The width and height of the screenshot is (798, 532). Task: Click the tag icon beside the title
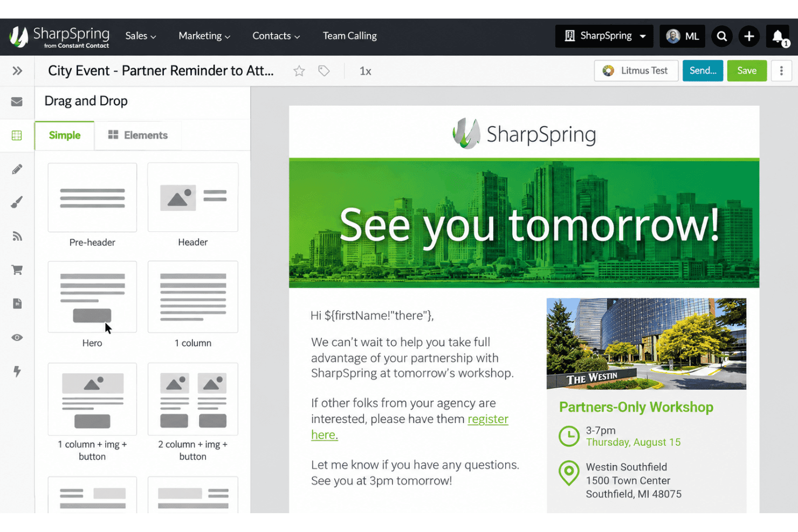pyautogui.click(x=324, y=71)
